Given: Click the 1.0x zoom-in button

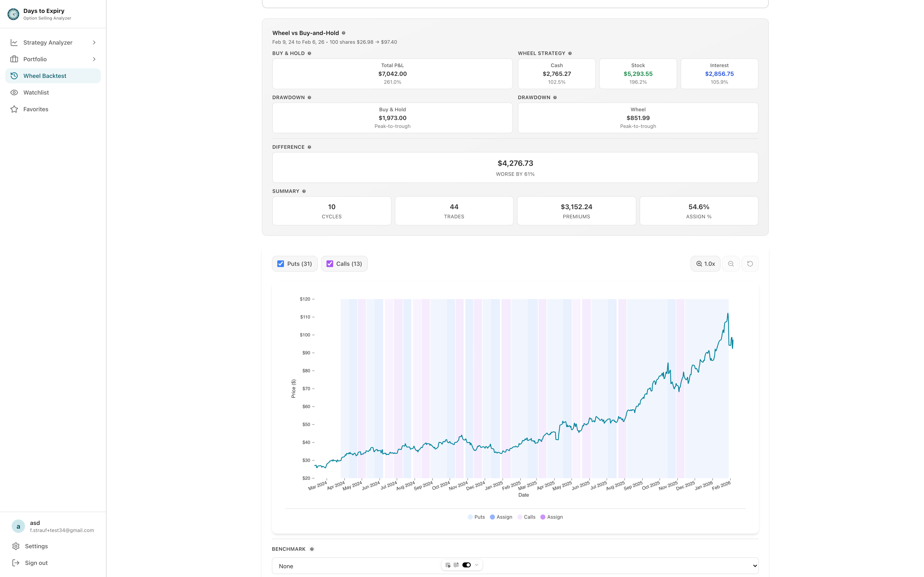Looking at the screenshot, I should tap(705, 264).
